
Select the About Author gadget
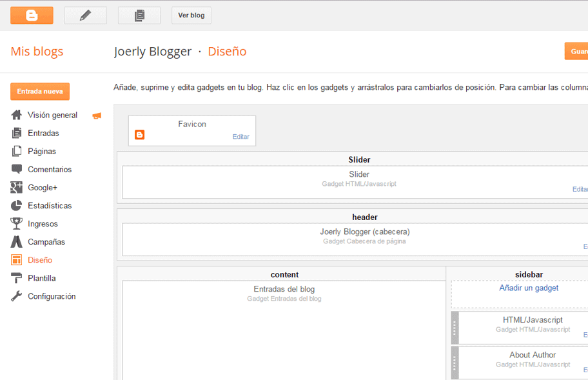coord(524,363)
